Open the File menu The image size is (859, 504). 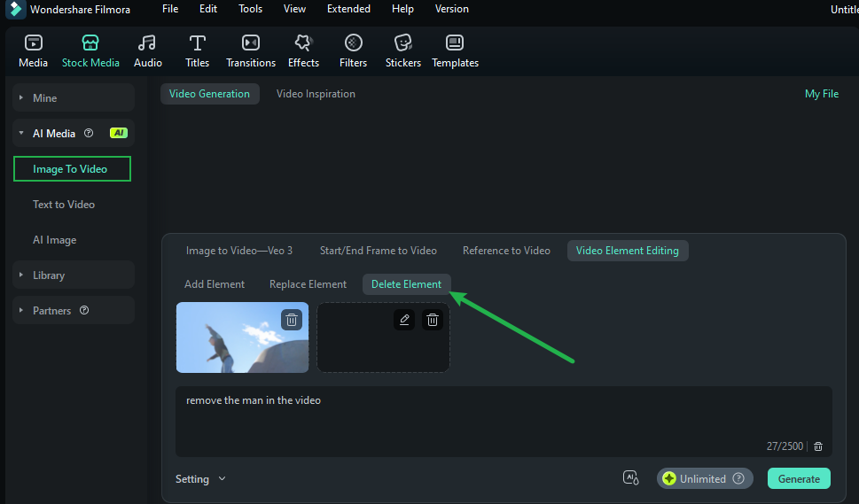click(170, 9)
